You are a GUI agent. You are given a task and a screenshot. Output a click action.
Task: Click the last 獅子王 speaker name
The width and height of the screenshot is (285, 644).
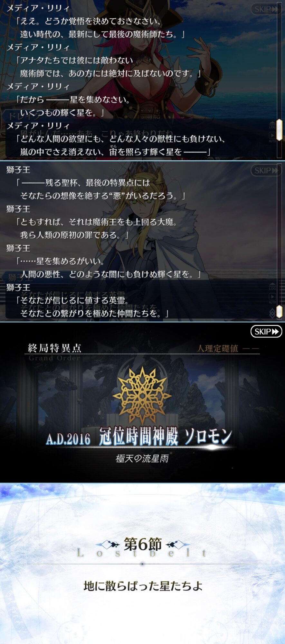pyautogui.click(x=18, y=287)
